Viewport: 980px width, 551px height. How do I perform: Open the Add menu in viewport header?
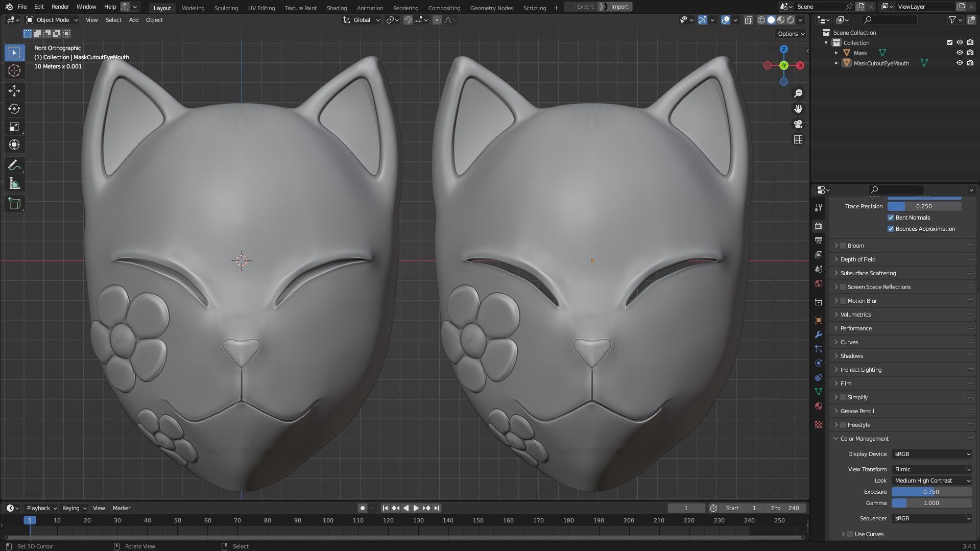134,20
